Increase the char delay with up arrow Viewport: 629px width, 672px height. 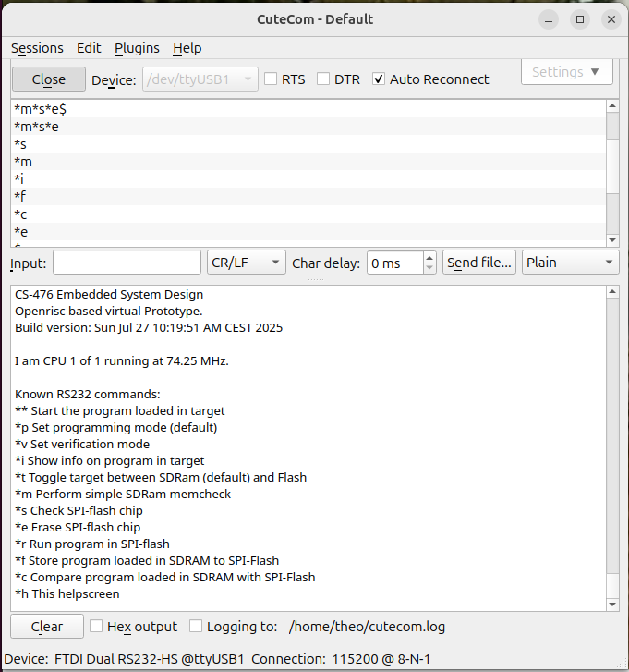pyautogui.click(x=429, y=258)
